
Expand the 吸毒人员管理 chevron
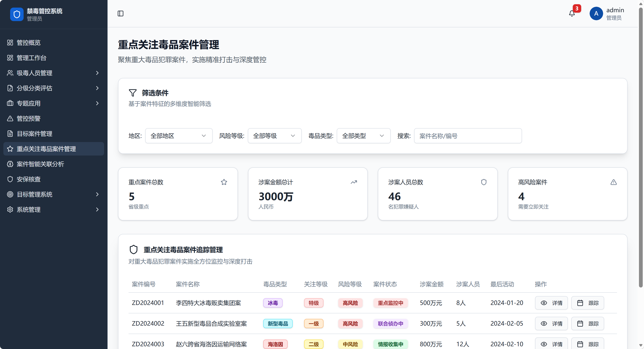pyautogui.click(x=97, y=73)
